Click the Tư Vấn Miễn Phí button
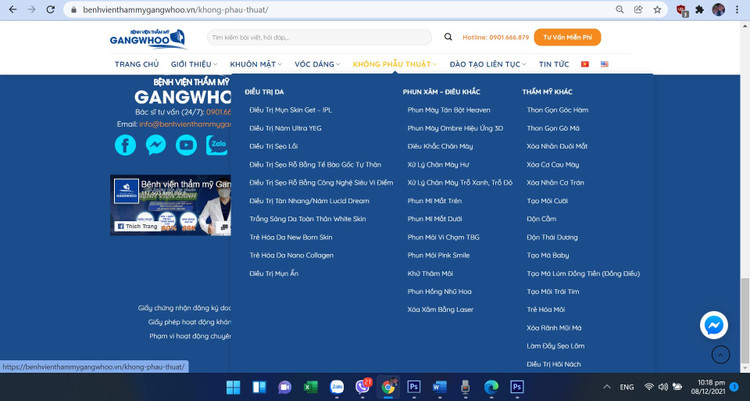This screenshot has height=401, width=750. click(567, 37)
